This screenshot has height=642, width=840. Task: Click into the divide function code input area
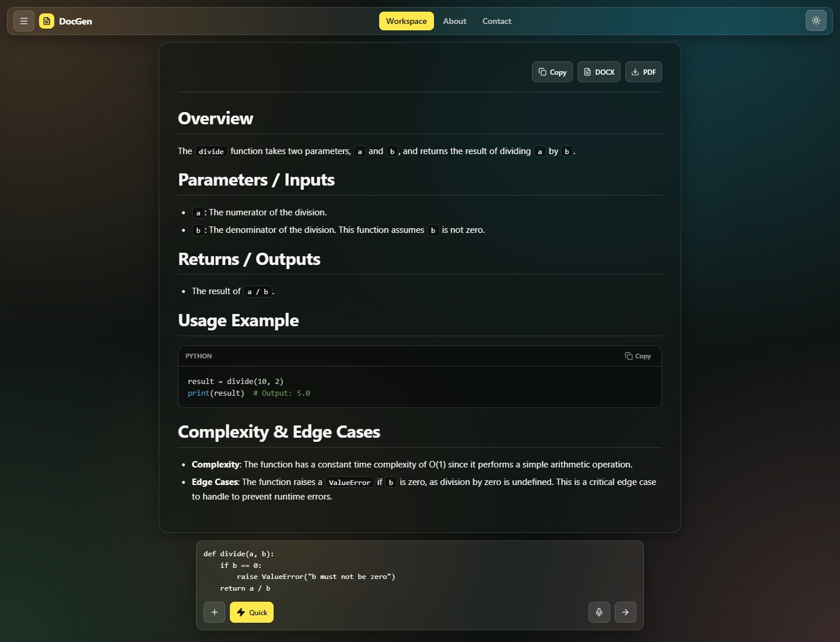coord(419,571)
